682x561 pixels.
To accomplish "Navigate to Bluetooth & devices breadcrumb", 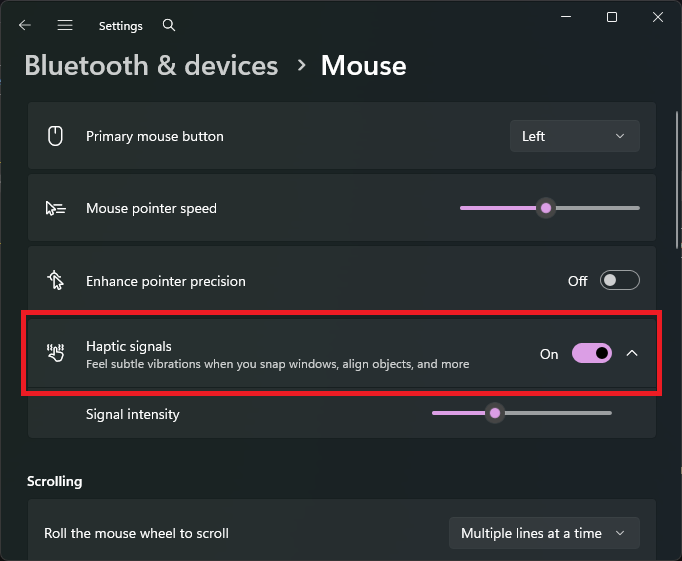I will [x=151, y=66].
